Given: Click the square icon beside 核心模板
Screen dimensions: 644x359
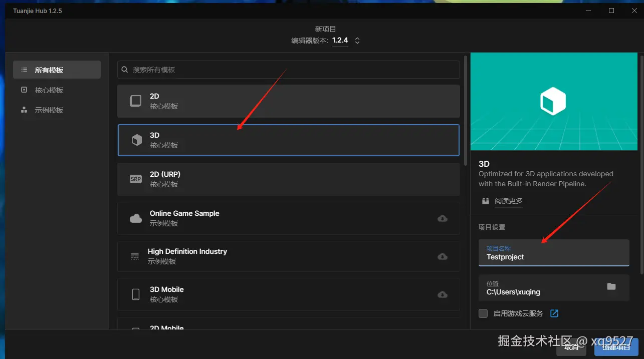Looking at the screenshot, I should click(x=24, y=90).
